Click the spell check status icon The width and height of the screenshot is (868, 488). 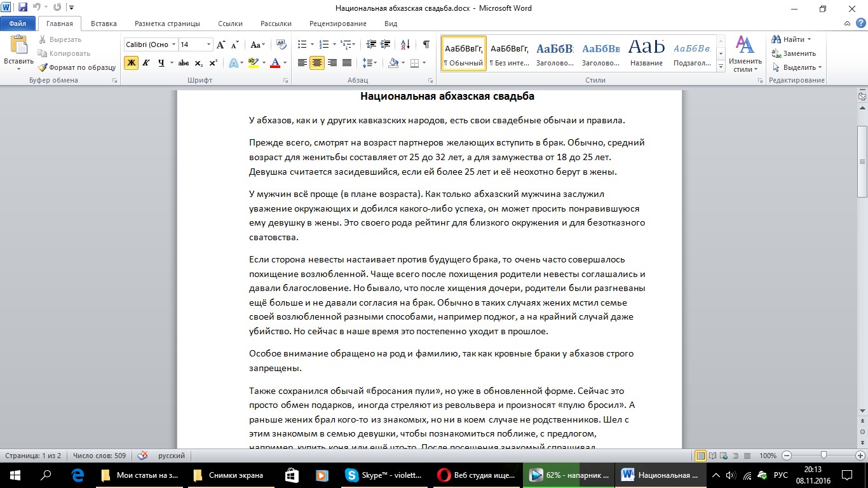coord(143,456)
